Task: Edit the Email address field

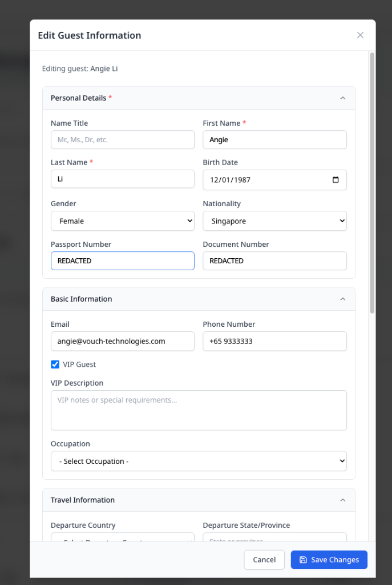Action: pyautogui.click(x=123, y=341)
